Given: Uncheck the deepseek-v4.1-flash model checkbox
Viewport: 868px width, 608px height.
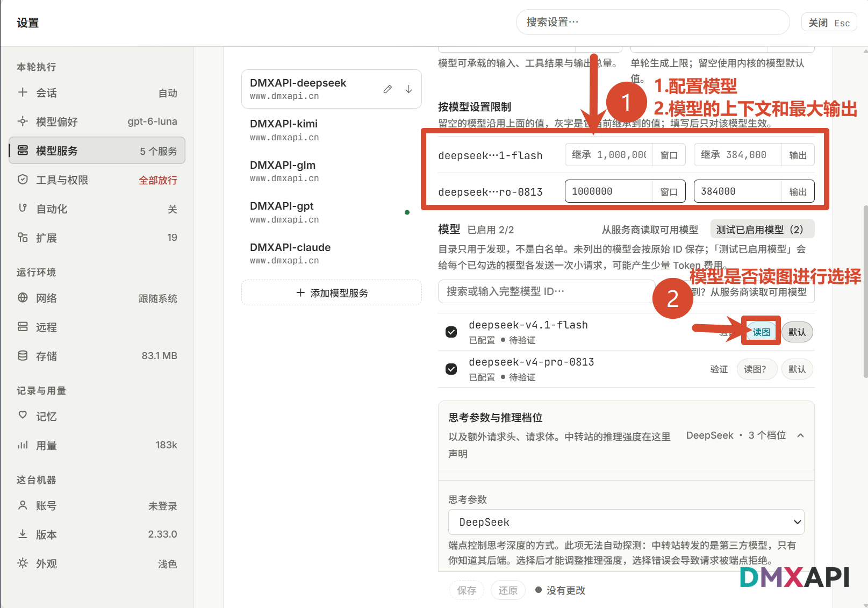Looking at the screenshot, I should pos(451,332).
